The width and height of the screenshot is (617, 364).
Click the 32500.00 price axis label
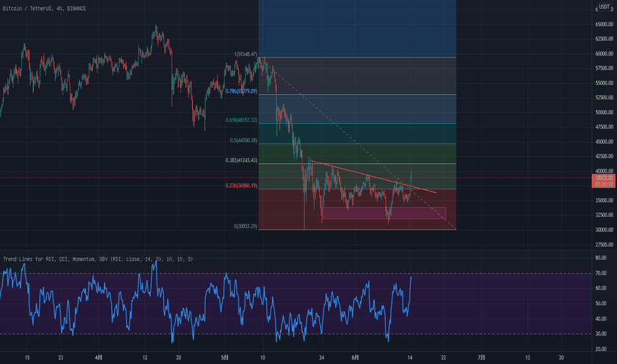click(x=604, y=215)
